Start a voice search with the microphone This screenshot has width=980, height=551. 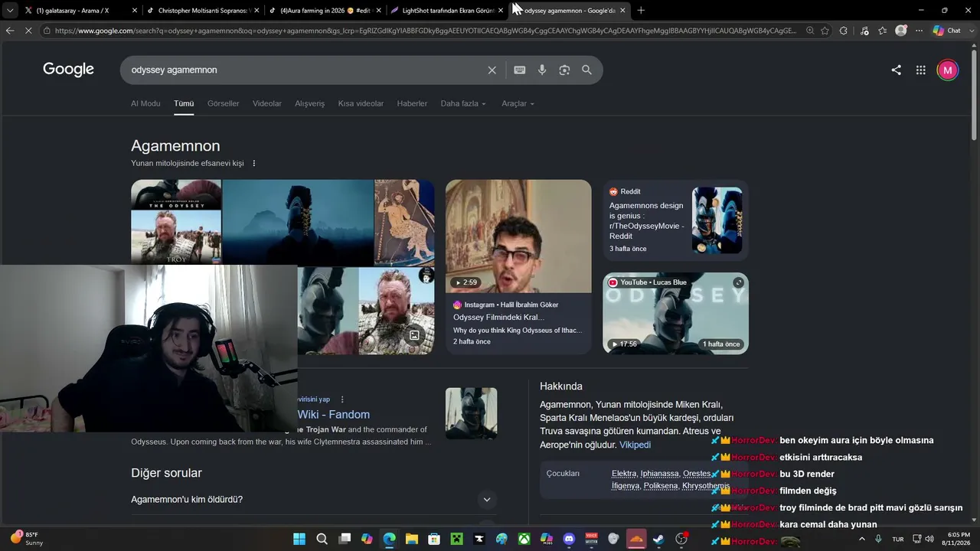coord(542,70)
